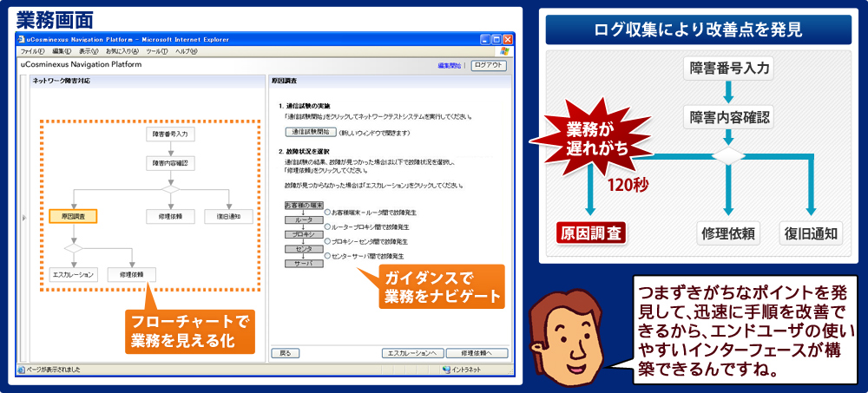Select the 障害番号入力 node in the flowchart
868x393 pixels.
point(170,134)
